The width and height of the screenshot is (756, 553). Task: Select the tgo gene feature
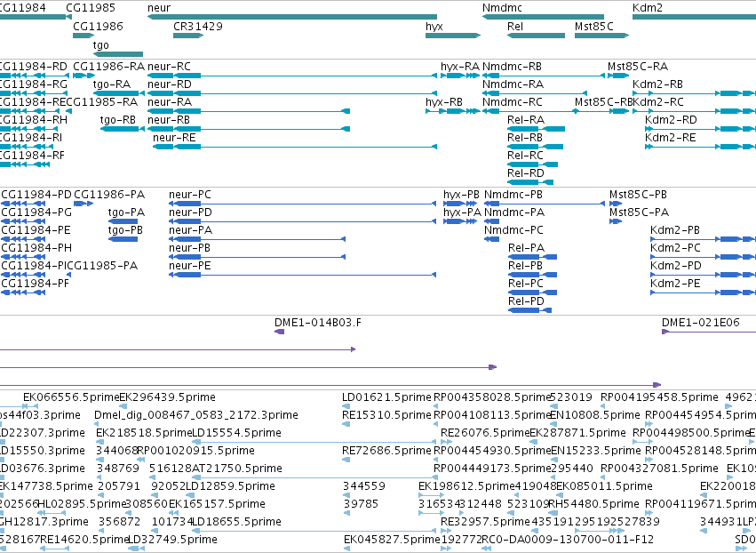point(118,54)
